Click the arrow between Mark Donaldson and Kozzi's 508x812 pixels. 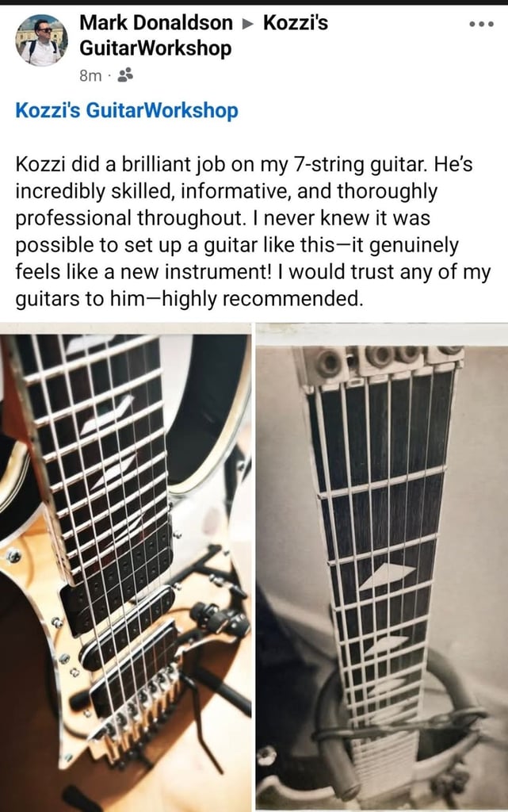point(248,23)
